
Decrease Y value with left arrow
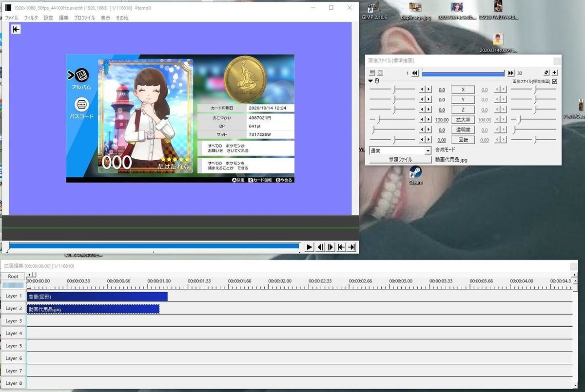(423, 99)
